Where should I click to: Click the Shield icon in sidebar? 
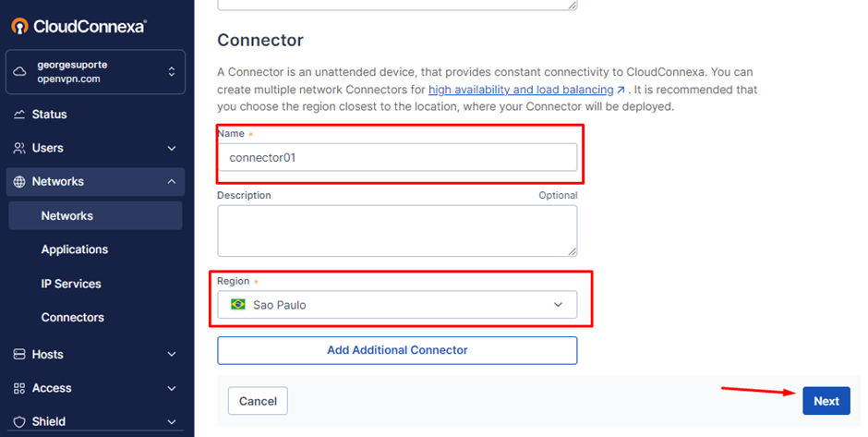pos(19,421)
